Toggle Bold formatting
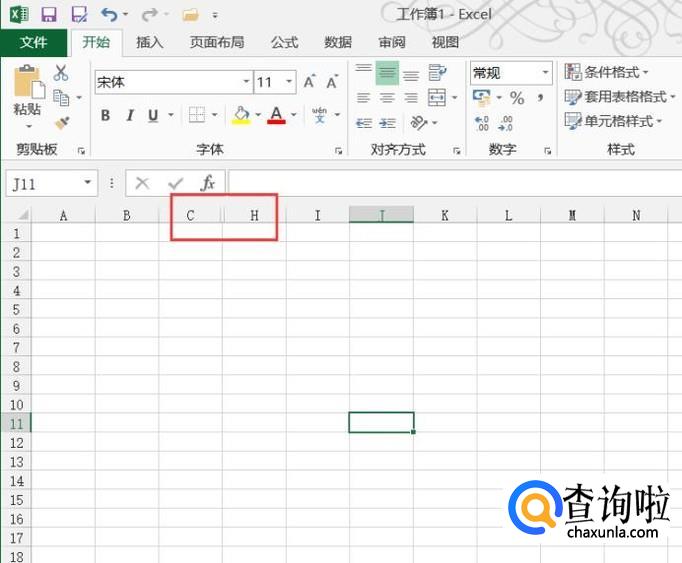 coord(105,115)
